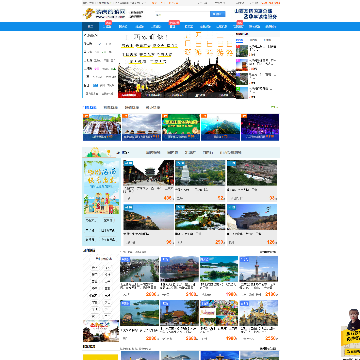360x360 pixels.
Task: Open the cloudy sky with temple roofs promotion thumbnail
Action: [x=141, y=127]
